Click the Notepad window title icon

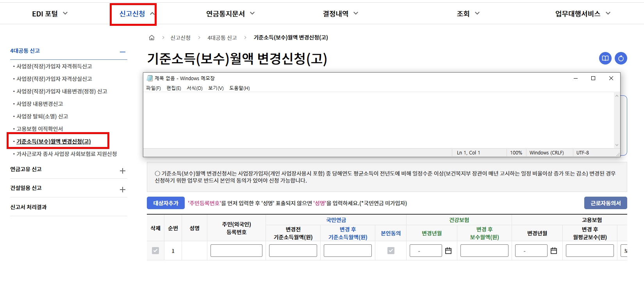click(150, 78)
